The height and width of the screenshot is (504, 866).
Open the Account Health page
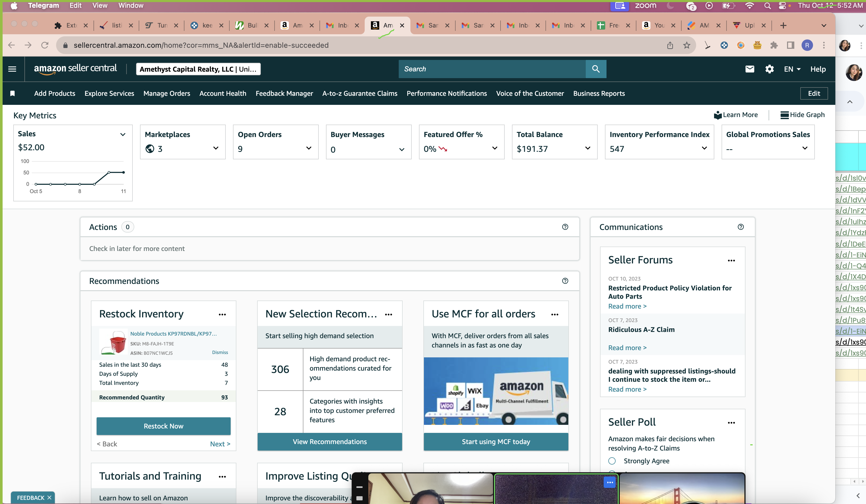(223, 93)
